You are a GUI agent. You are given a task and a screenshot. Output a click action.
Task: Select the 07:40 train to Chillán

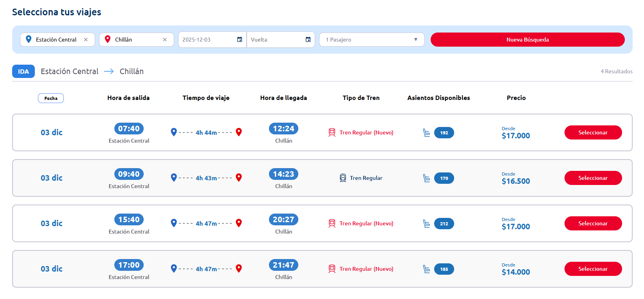[x=593, y=132]
